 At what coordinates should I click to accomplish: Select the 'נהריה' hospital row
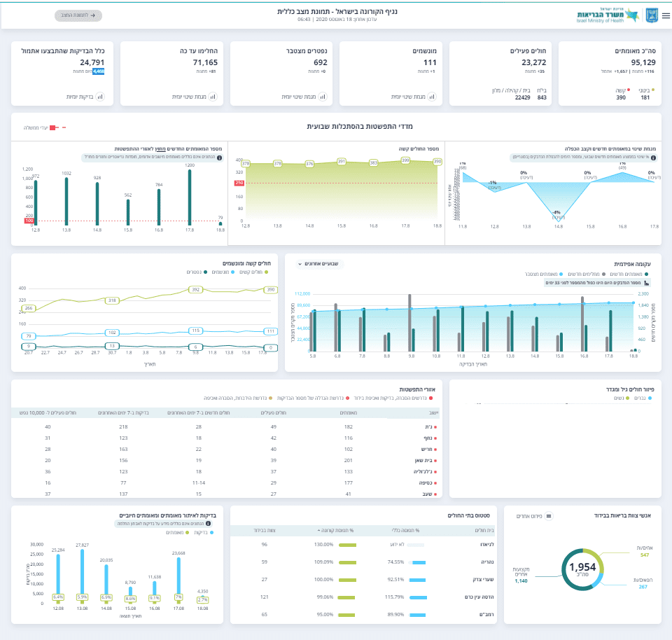click(x=363, y=562)
